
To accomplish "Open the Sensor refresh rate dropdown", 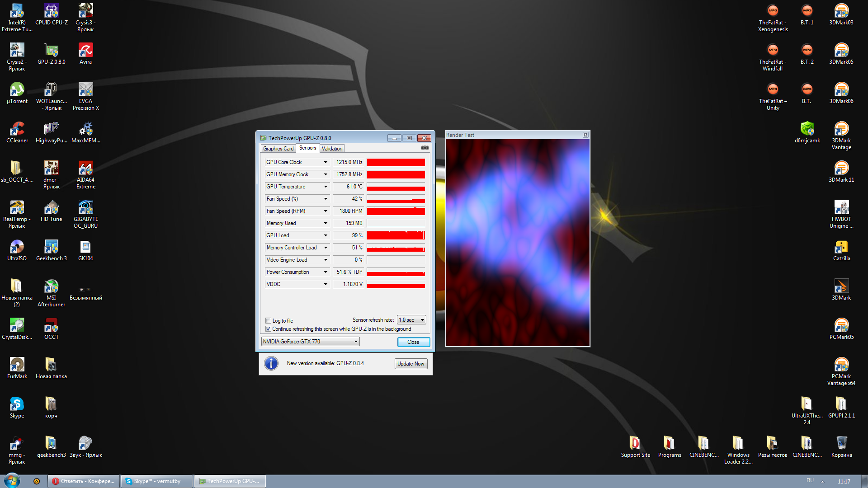I will [x=411, y=320].
